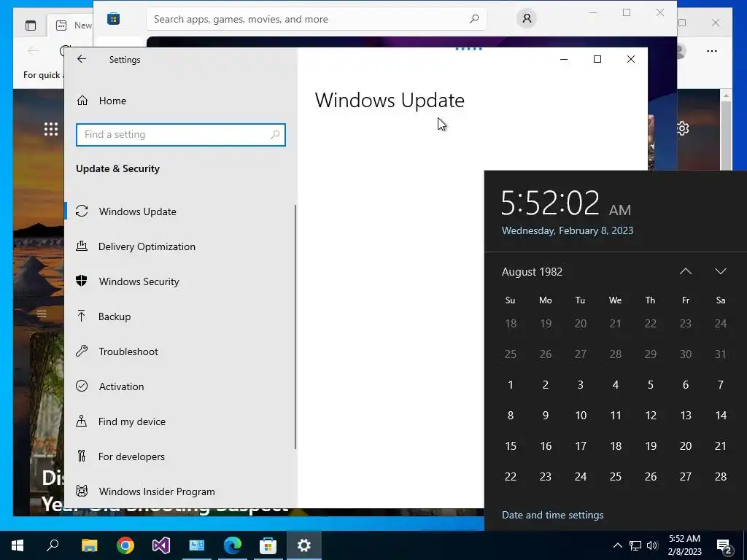The height and width of the screenshot is (560, 747).
Task: Click the Settings gear in the taskbar
Action: (x=304, y=545)
